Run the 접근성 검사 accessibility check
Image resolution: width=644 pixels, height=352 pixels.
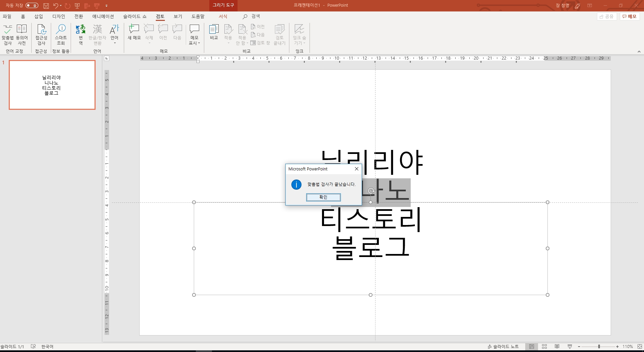tap(41, 35)
